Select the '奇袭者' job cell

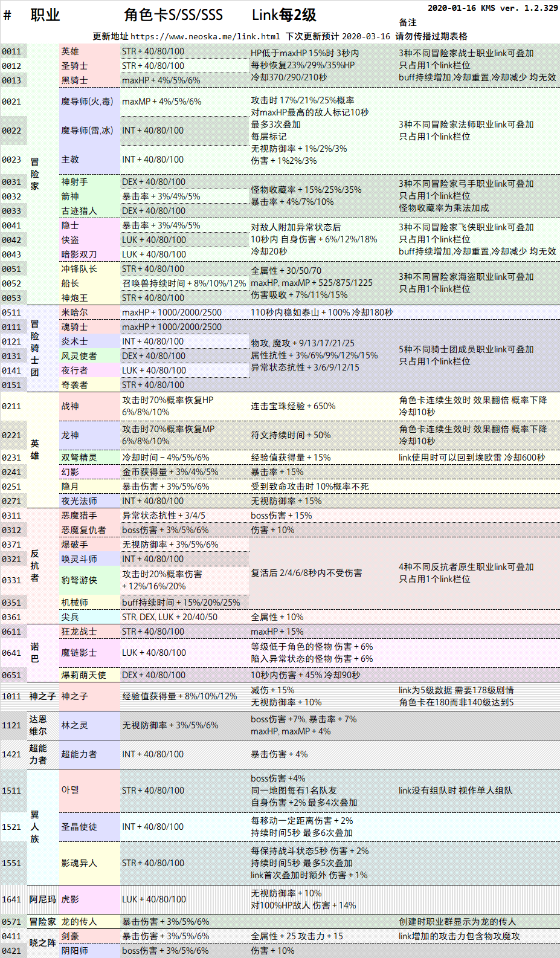pyautogui.click(x=89, y=385)
